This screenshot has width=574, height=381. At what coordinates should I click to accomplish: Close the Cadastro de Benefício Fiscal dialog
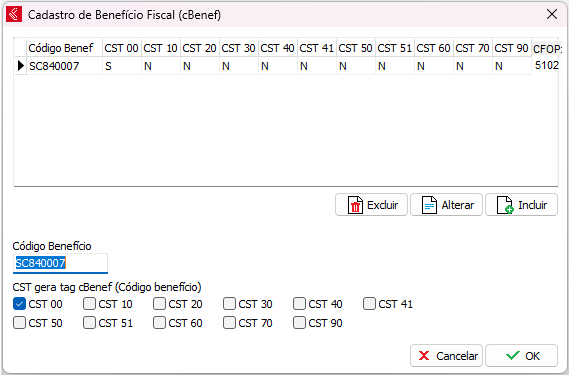(552, 14)
